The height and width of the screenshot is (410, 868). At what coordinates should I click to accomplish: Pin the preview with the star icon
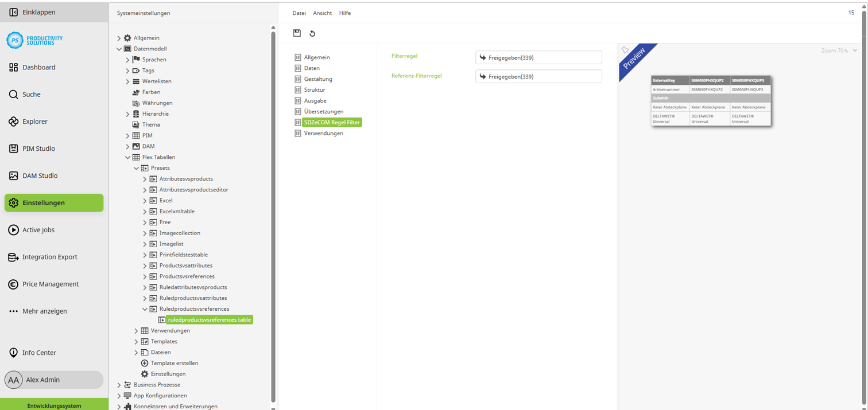click(625, 50)
